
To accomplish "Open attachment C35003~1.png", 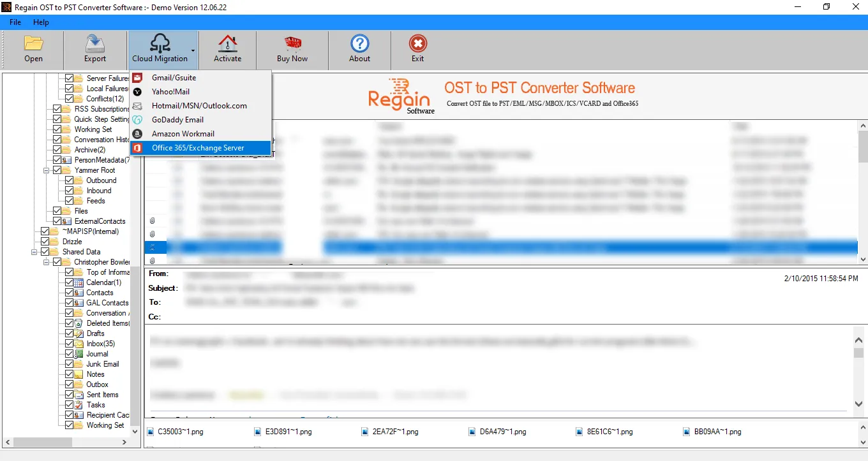I will pos(176,432).
